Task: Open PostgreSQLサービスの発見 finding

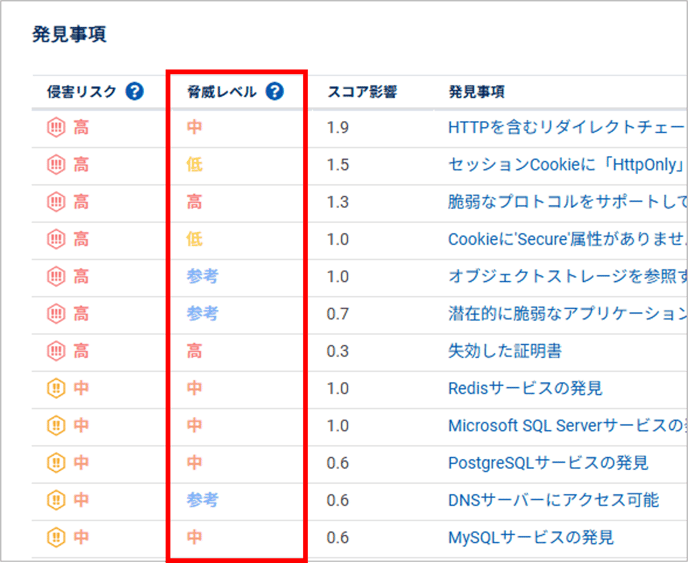Action: click(548, 463)
